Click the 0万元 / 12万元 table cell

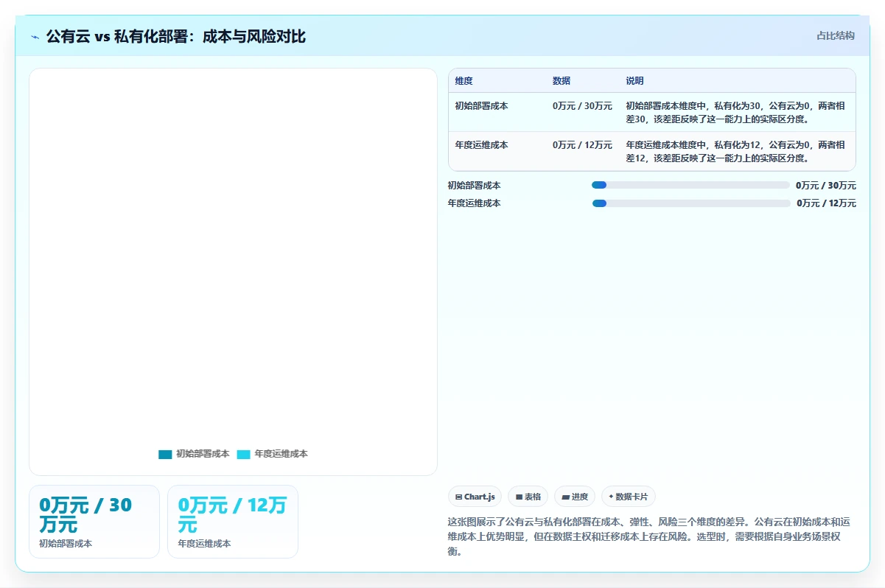pos(582,144)
